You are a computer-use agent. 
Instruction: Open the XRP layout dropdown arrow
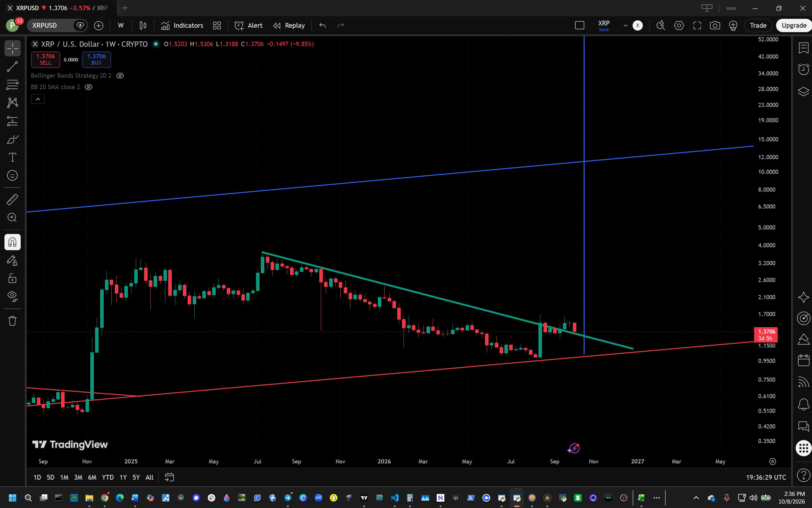[625, 25]
